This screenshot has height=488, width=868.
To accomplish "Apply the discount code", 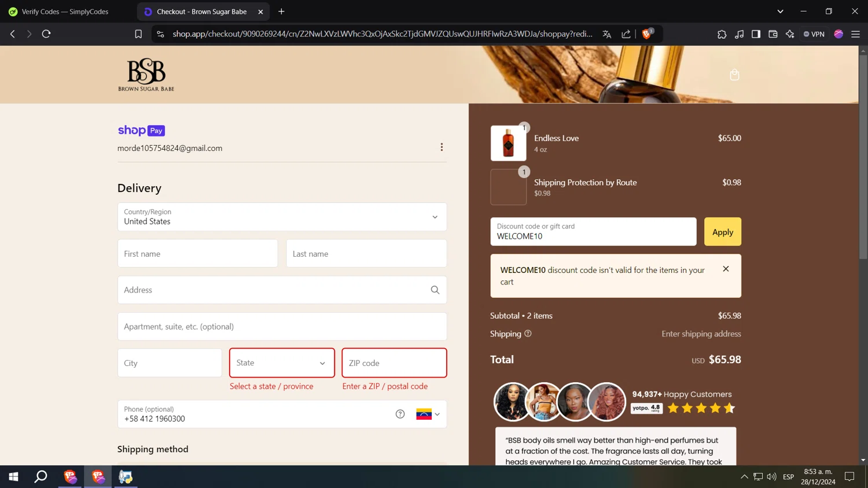I will point(722,232).
